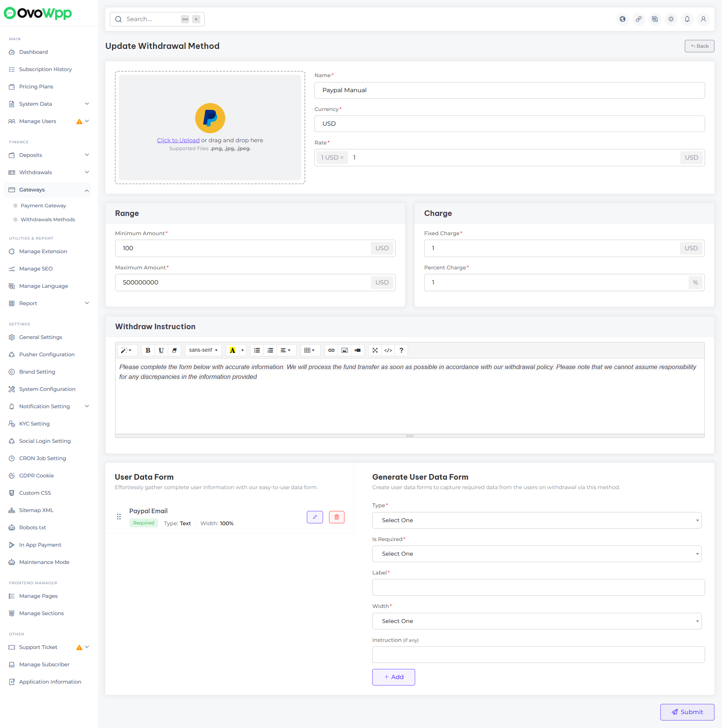Viewport: 722px width, 728px height.
Task: Open the Type select dropdown
Action: [x=536, y=520]
